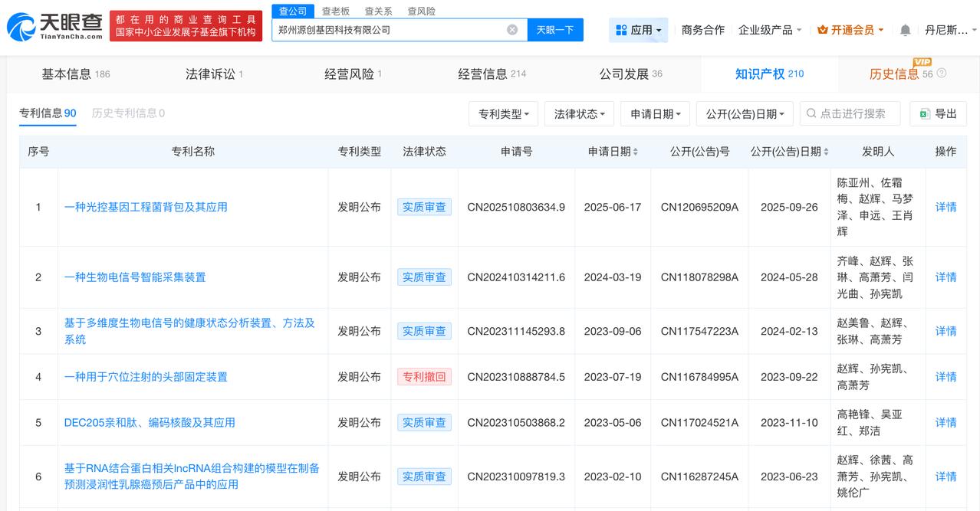The width and height of the screenshot is (980, 511).
Task: Click publication number CN117024521A
Action: [699, 423]
